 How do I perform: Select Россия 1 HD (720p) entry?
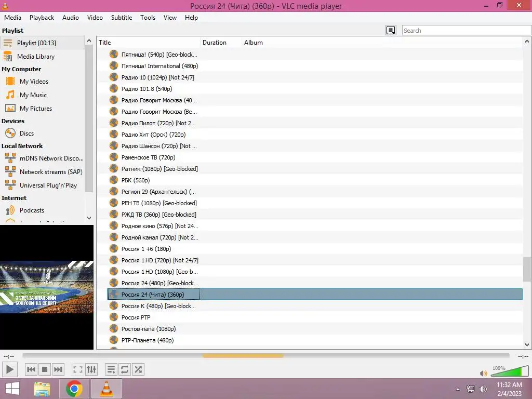(x=160, y=260)
